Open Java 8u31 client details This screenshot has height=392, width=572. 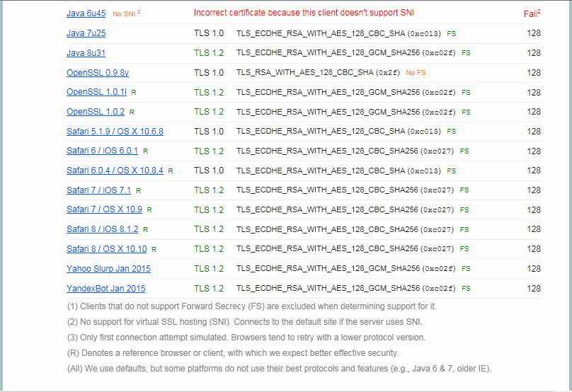click(86, 53)
